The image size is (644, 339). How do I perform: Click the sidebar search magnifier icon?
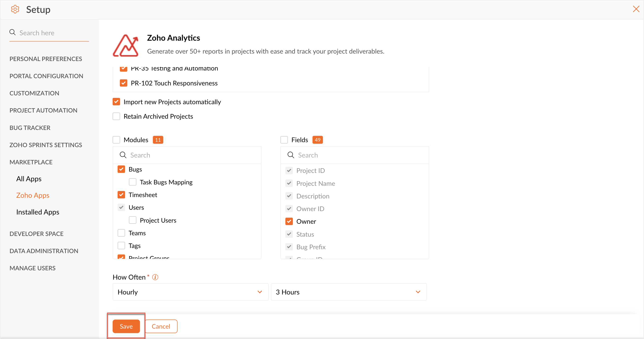pos(12,33)
